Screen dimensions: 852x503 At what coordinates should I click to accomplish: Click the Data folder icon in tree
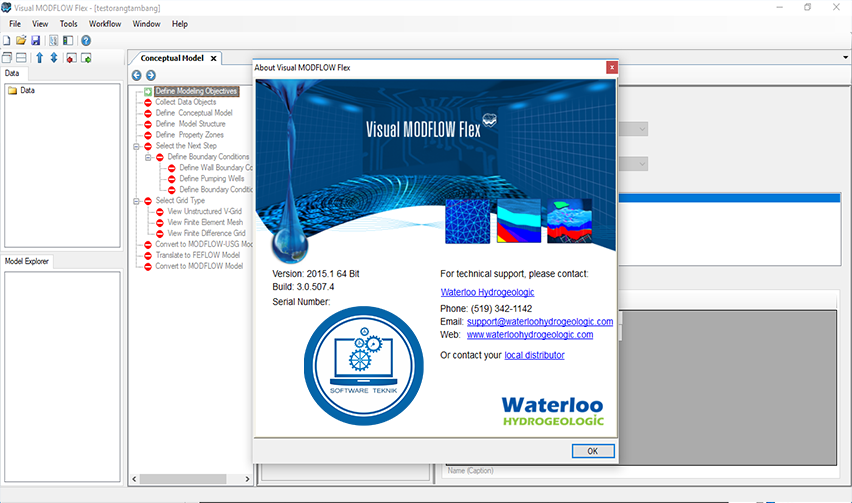coord(12,91)
